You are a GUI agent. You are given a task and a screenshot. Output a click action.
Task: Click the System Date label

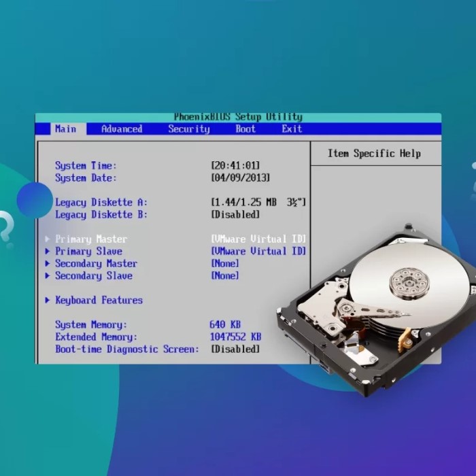point(86,178)
